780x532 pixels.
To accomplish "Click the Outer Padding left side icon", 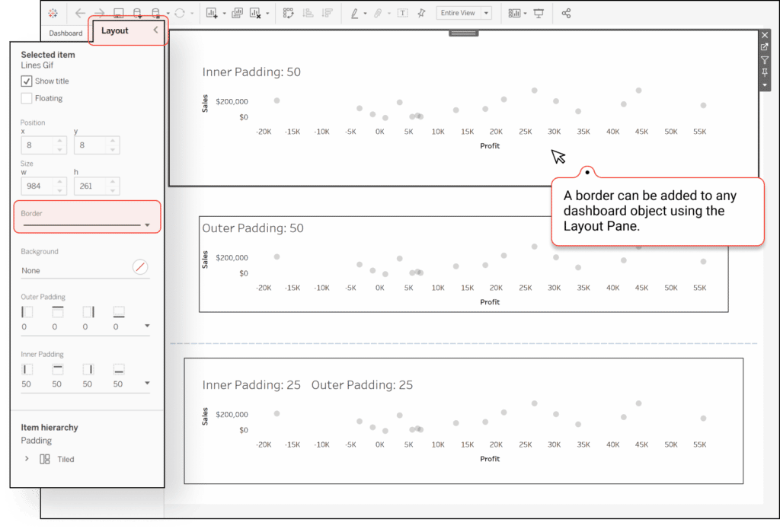I will 27,312.
